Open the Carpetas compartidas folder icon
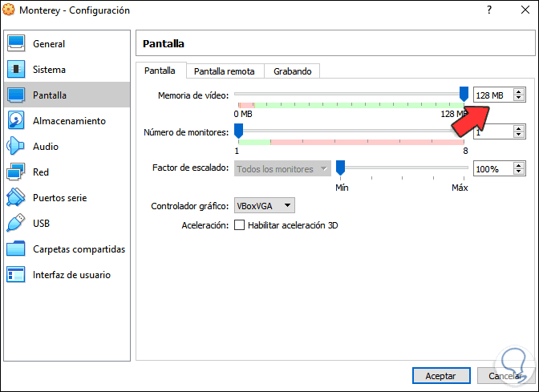The width and height of the screenshot is (539, 392). click(x=16, y=249)
